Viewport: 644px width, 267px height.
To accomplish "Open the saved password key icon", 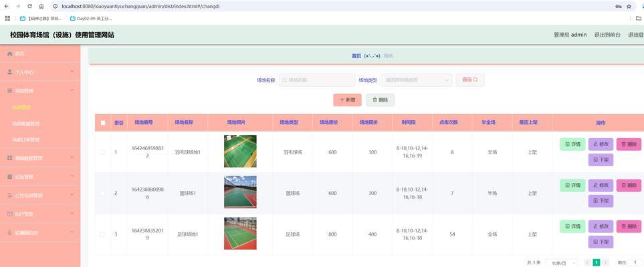I will coord(618,7).
